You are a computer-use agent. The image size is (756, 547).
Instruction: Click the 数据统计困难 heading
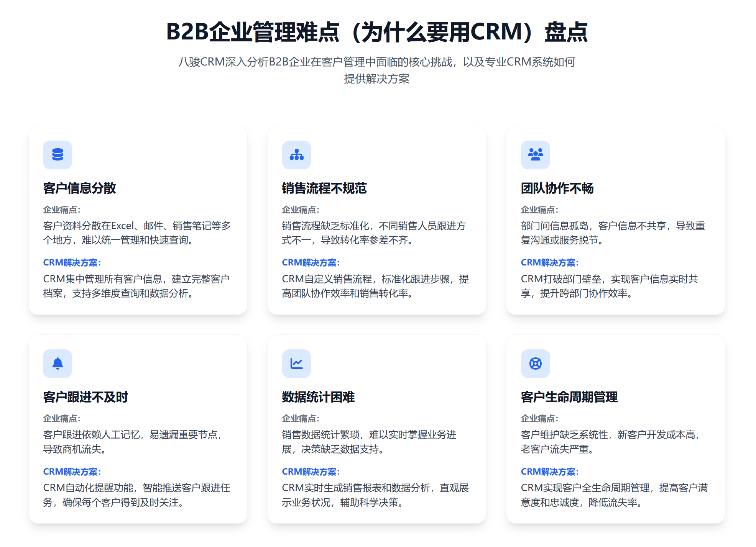point(318,397)
